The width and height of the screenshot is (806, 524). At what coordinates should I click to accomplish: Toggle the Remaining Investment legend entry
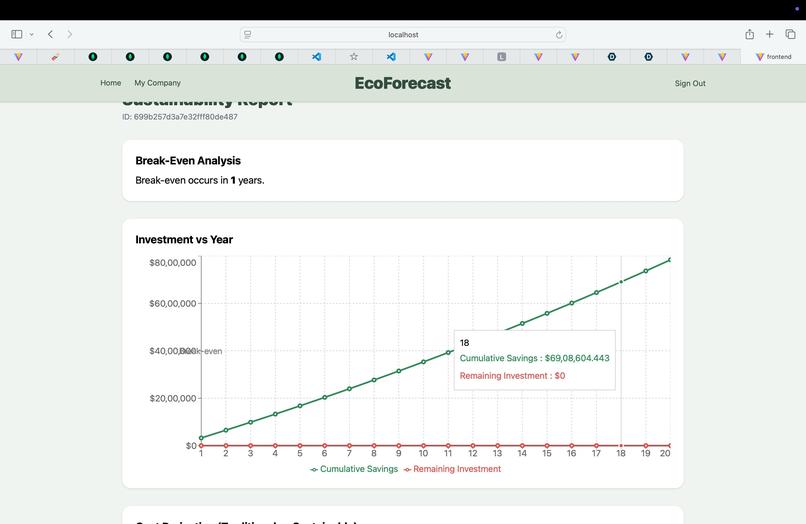(452, 469)
